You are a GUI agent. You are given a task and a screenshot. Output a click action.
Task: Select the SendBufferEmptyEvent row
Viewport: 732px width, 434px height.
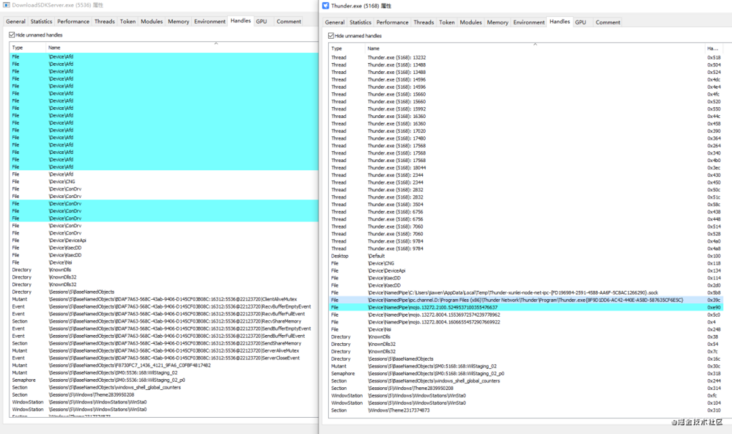(164, 329)
